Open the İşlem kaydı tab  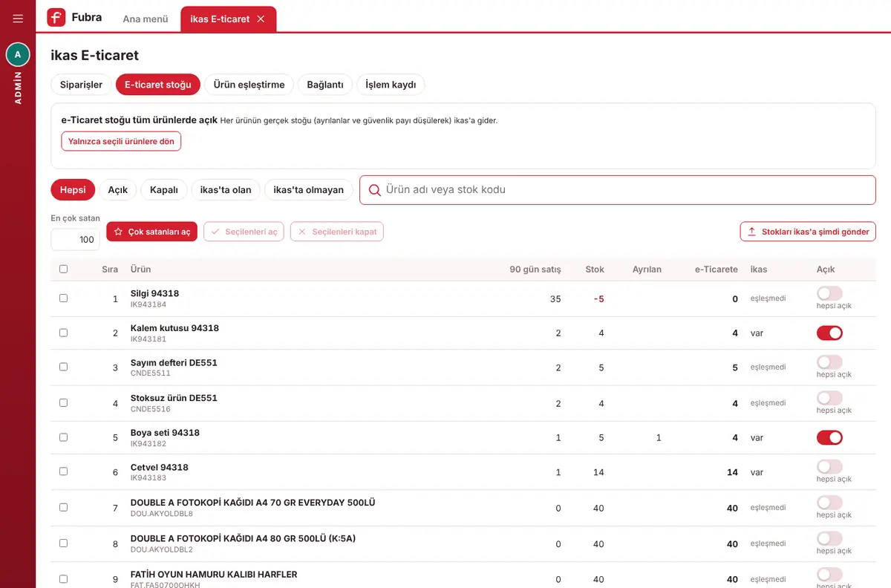coord(391,85)
